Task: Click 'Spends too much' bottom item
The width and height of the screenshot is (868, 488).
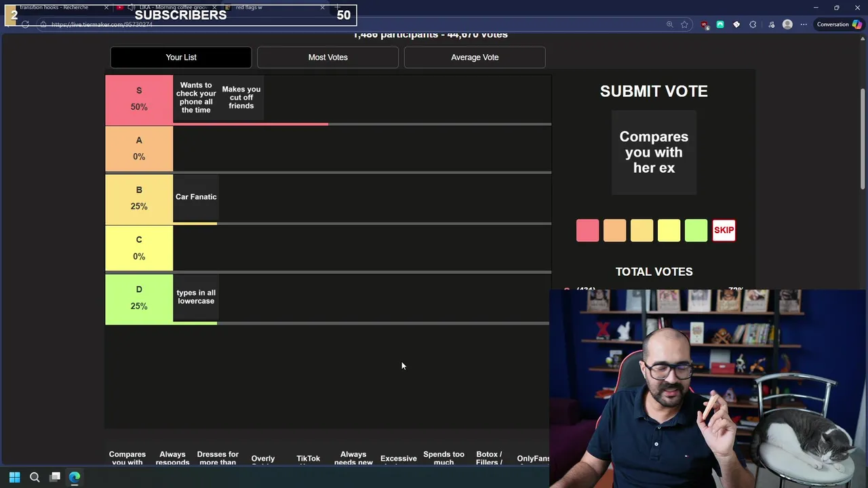Action: pos(443,459)
